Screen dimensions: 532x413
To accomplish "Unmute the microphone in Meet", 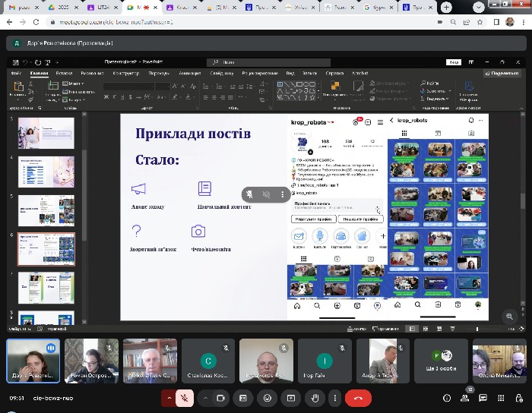I will click(x=185, y=397).
